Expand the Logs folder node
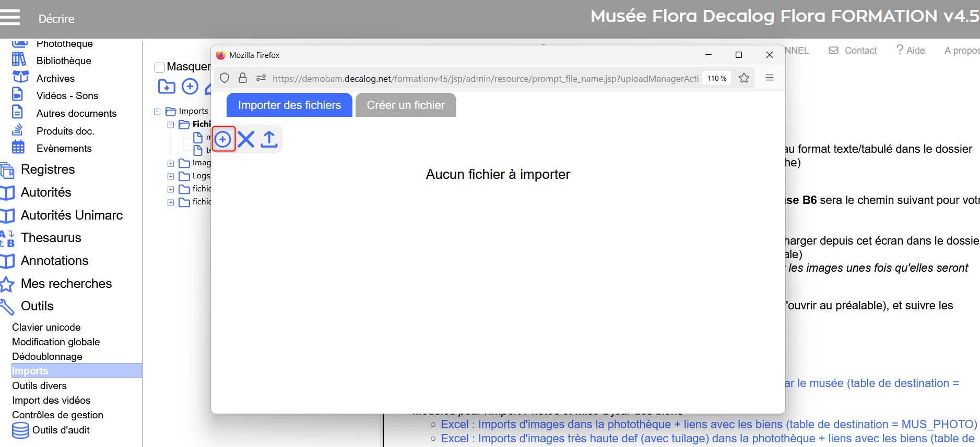 click(171, 176)
